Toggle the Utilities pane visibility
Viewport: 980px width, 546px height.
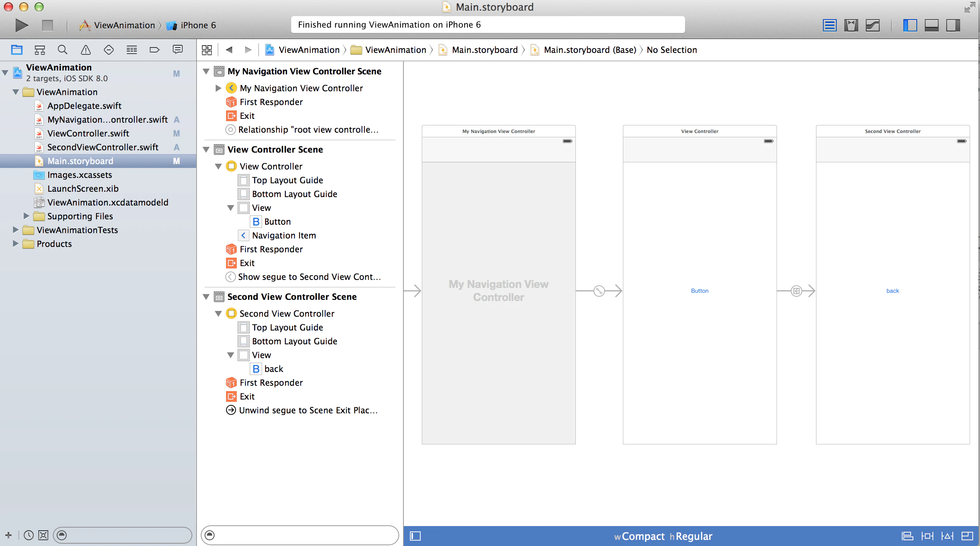coord(953,25)
